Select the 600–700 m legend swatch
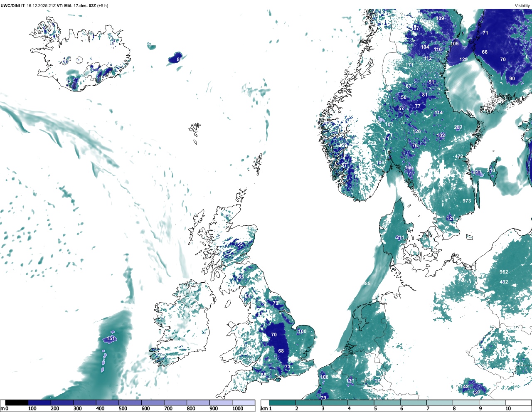This screenshot has height=412, width=532. tap(153, 403)
